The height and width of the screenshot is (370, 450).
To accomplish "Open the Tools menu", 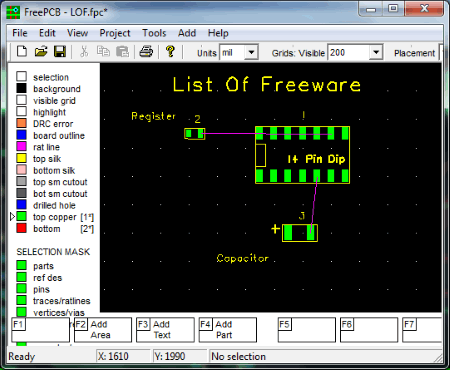I will [154, 33].
